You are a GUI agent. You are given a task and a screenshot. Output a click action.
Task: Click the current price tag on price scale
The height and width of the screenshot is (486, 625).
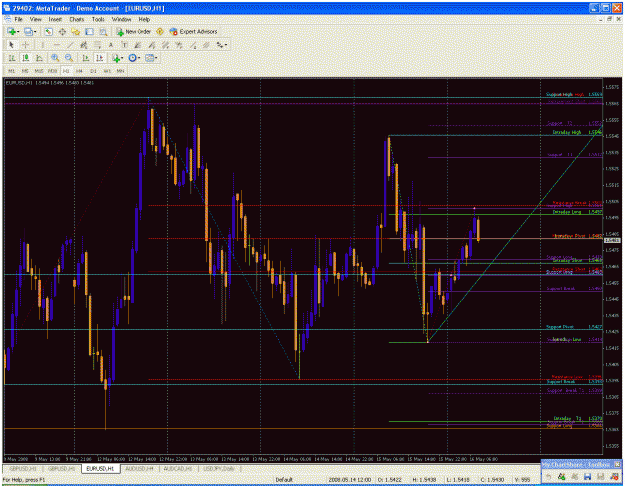coord(612,240)
